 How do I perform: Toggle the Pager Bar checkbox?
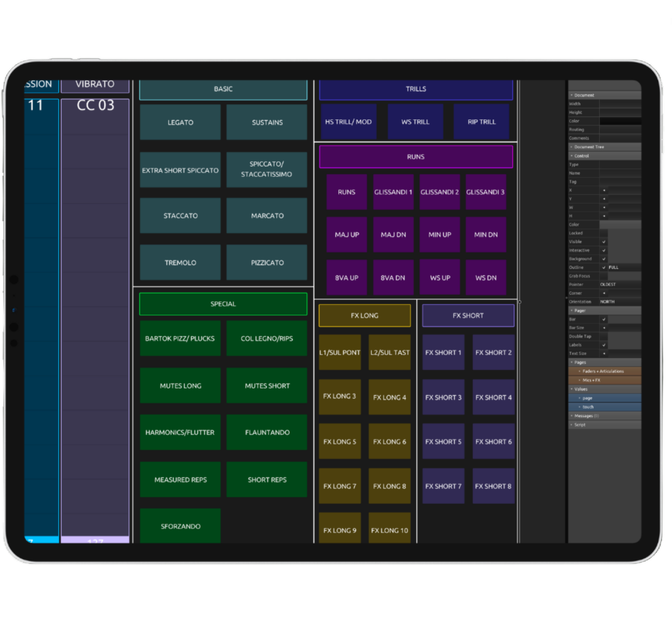click(x=603, y=319)
